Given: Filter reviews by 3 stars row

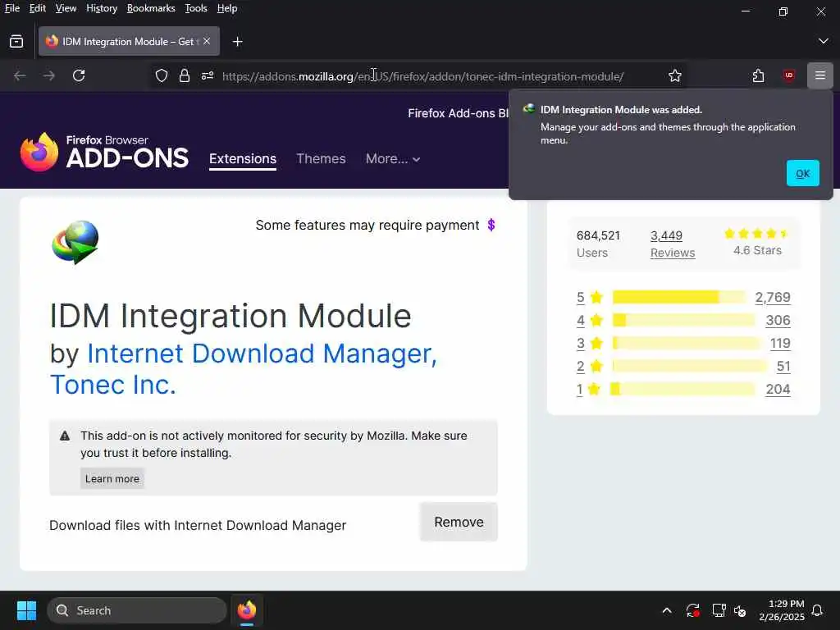Looking at the screenshot, I should point(683,344).
